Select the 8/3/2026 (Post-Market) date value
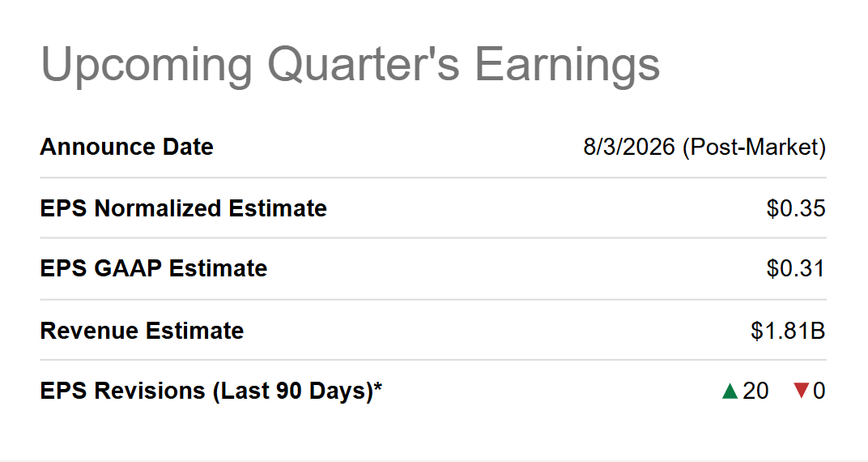 (704, 148)
